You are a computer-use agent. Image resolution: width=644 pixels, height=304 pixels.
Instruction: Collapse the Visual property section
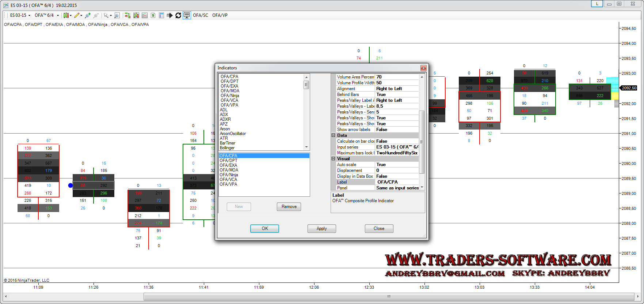(x=333, y=159)
